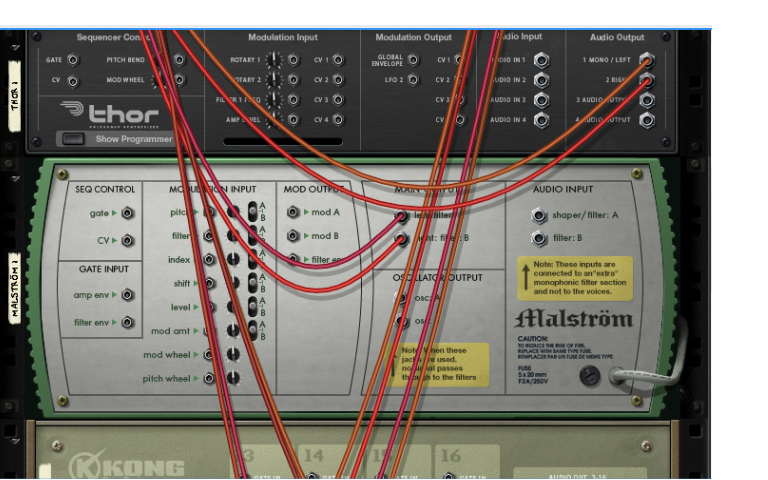Click Malström mod A output jack
Image resolution: width=768 pixels, height=480 pixels.
click(293, 212)
